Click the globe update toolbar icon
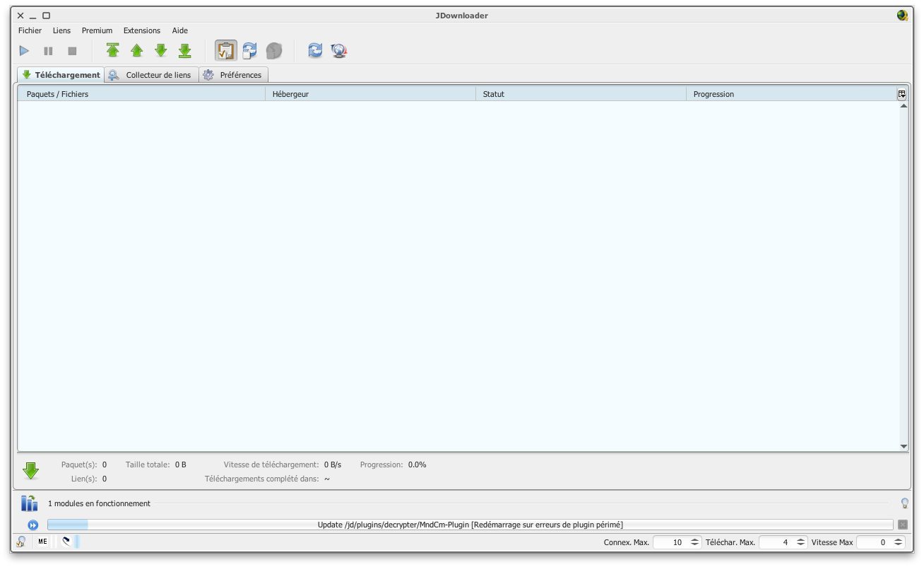This screenshot has height=567, width=924. coord(339,51)
